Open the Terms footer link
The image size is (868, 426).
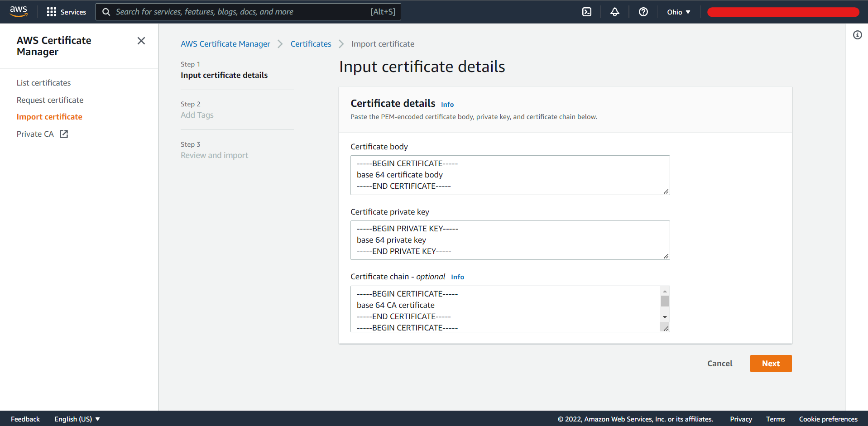(775, 419)
